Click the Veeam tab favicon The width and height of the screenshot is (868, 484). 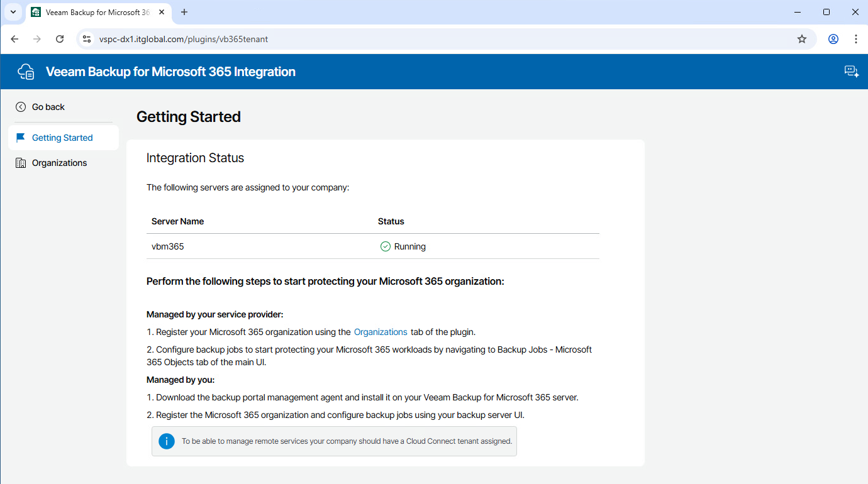36,13
